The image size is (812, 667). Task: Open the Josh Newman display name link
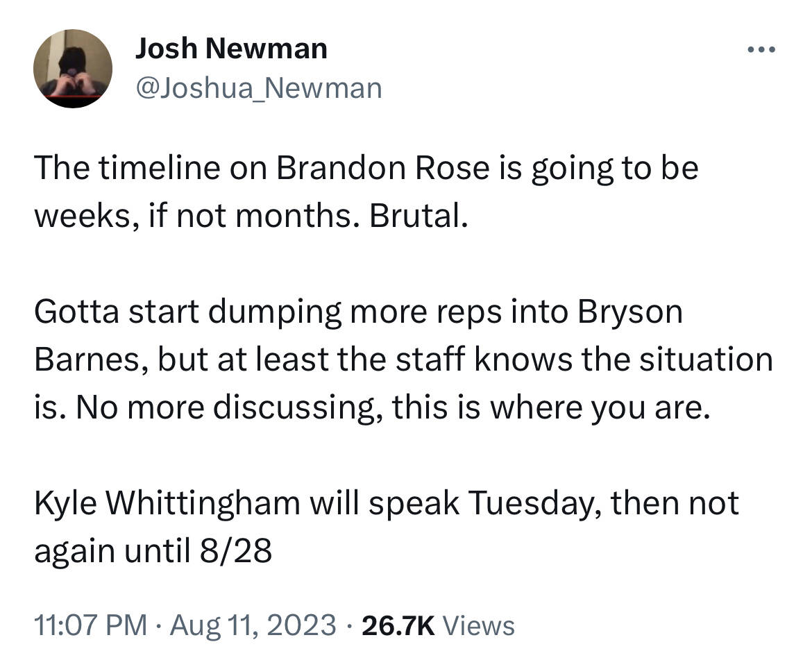(231, 49)
